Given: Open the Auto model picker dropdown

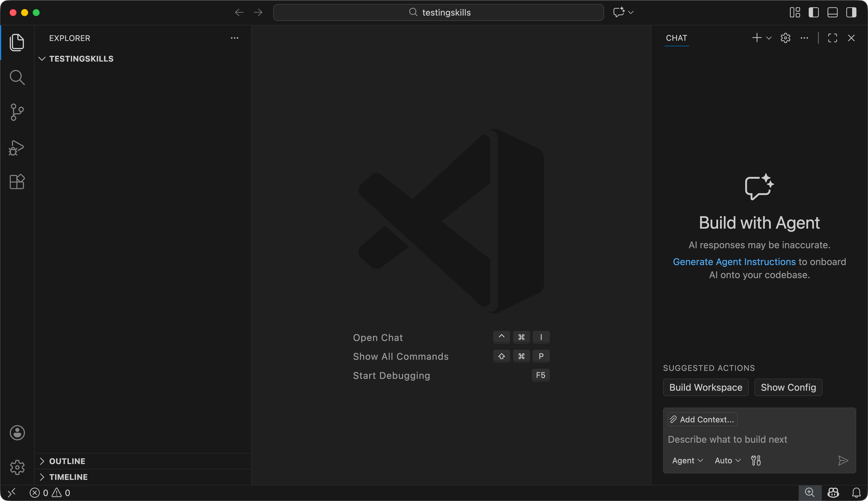Looking at the screenshot, I should pyautogui.click(x=727, y=461).
